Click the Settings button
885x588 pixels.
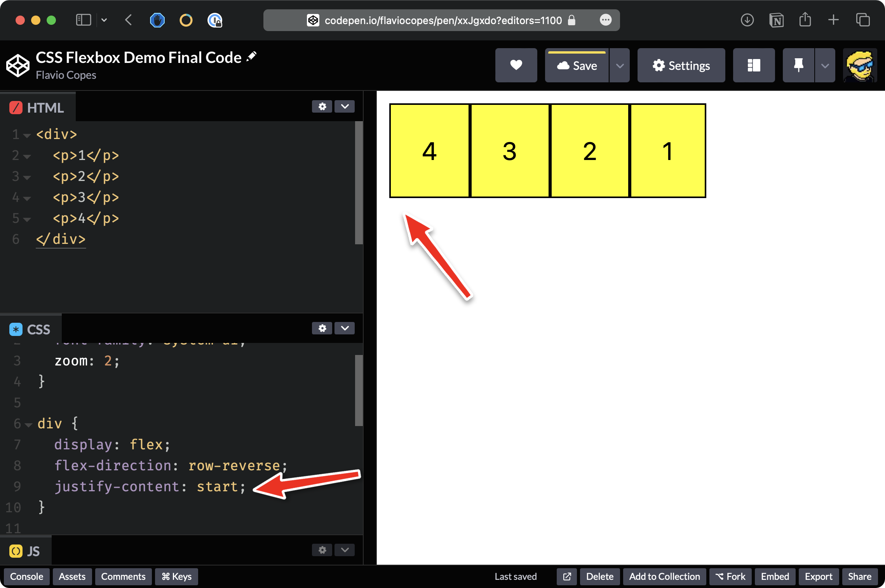(x=681, y=65)
